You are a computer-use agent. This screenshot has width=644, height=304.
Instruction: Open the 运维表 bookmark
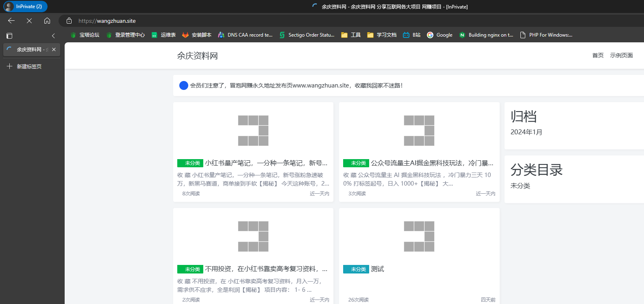click(x=163, y=35)
